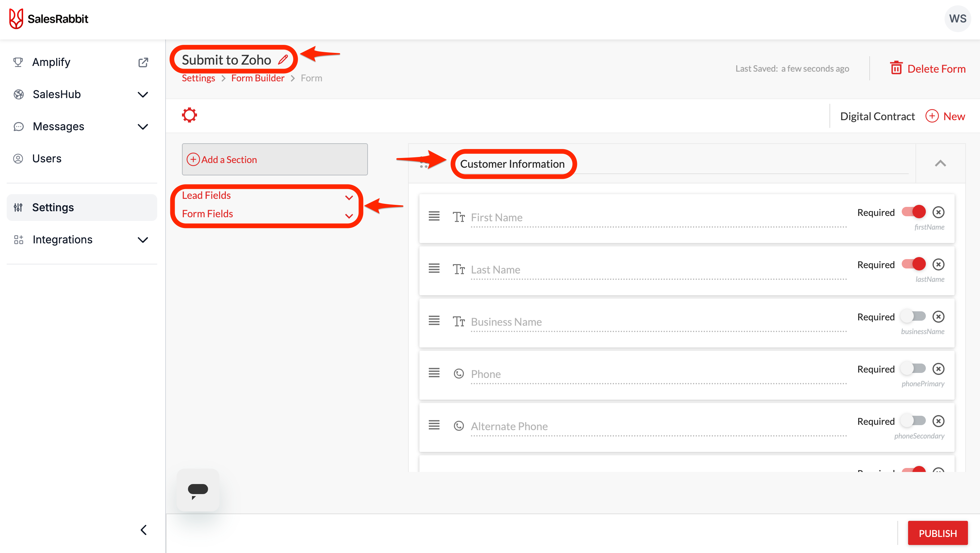
Task: Open the WS user avatar menu
Action: [957, 19]
